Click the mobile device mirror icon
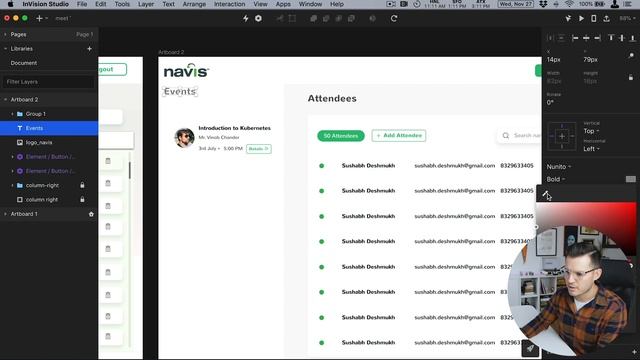The width and height of the screenshot is (640, 360). click(594, 18)
